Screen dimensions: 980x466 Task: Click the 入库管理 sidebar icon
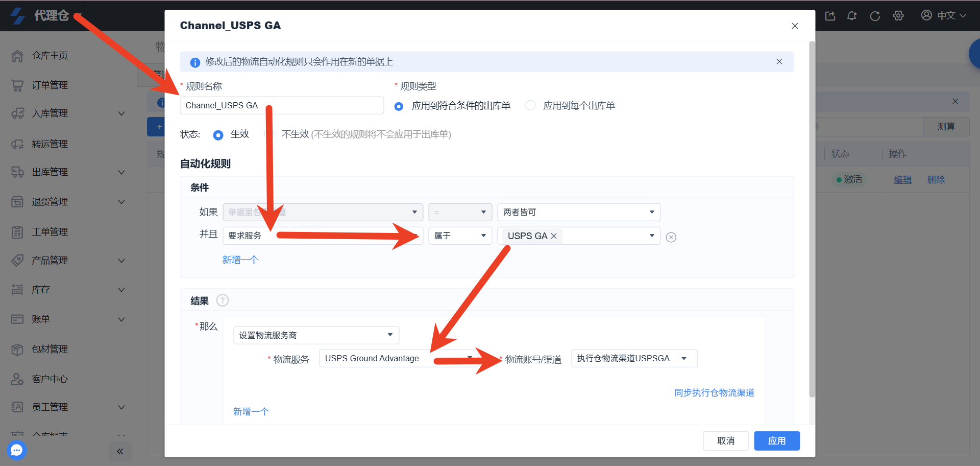[17, 113]
